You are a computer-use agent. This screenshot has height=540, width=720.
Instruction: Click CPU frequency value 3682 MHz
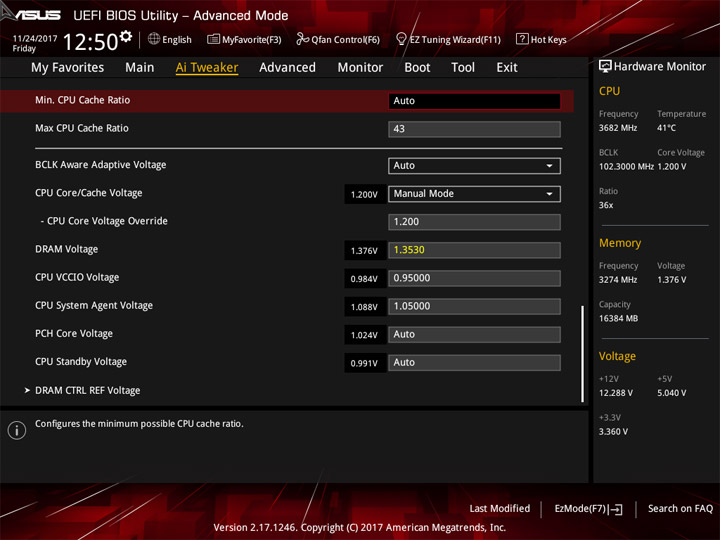(618, 128)
